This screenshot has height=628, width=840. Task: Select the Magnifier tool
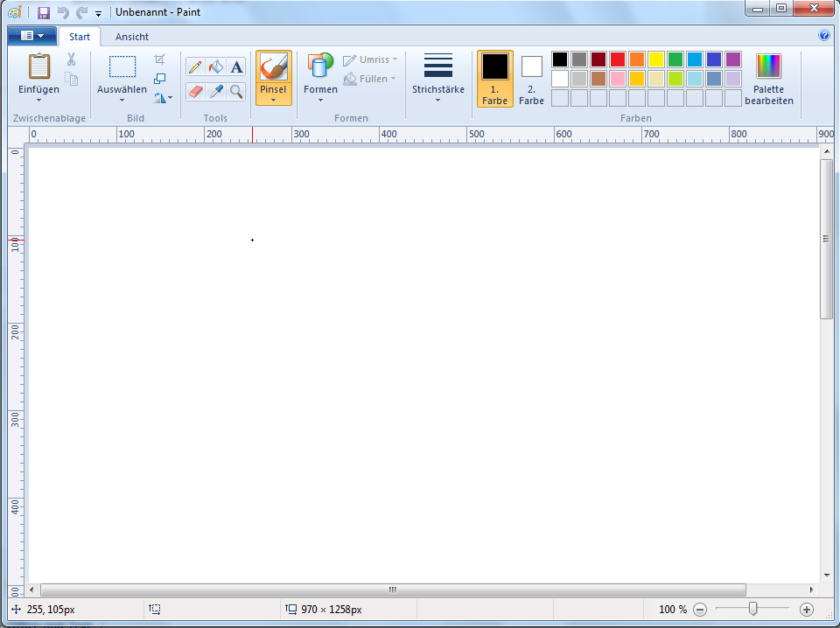pos(236,92)
